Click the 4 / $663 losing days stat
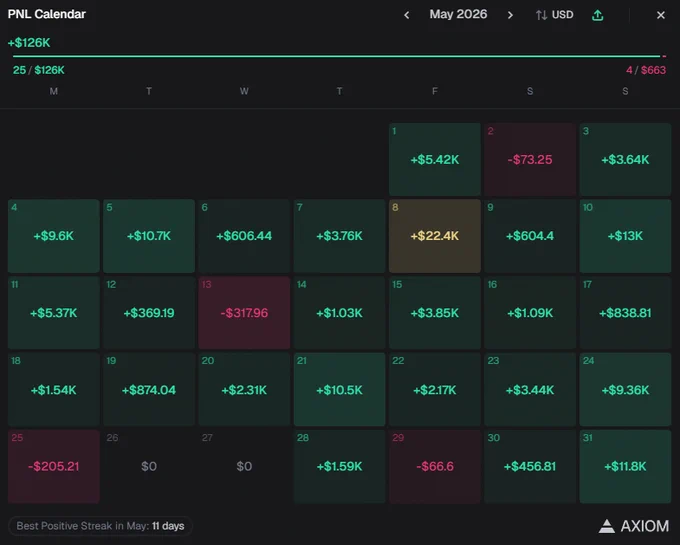 coord(645,70)
